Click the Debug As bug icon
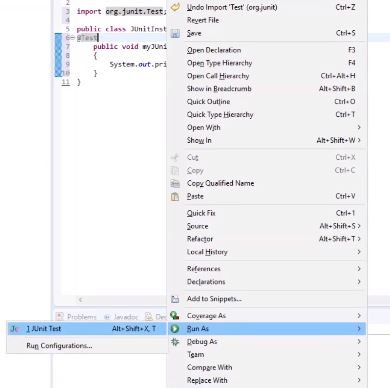This screenshot has height=388, width=390. (x=175, y=342)
